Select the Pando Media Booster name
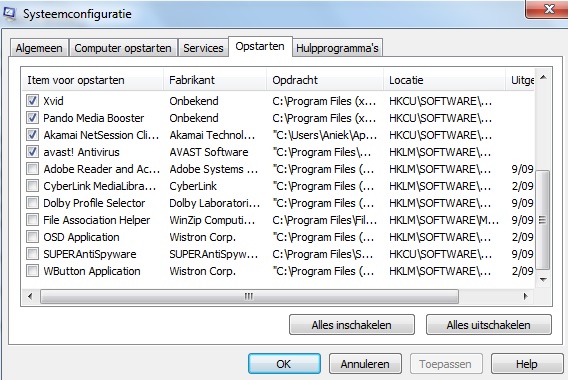 93,118
